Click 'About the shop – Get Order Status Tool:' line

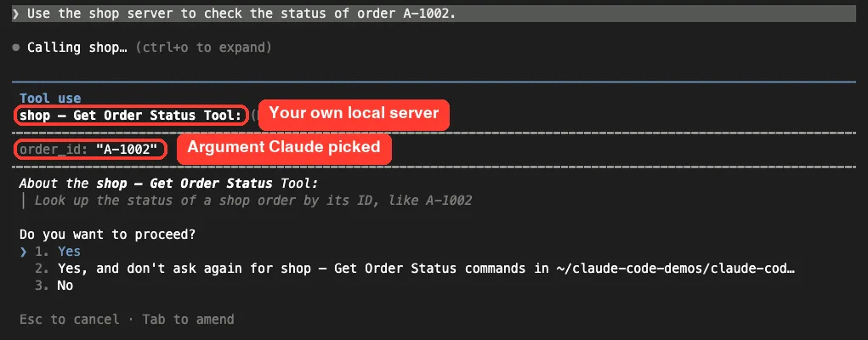pyautogui.click(x=168, y=184)
